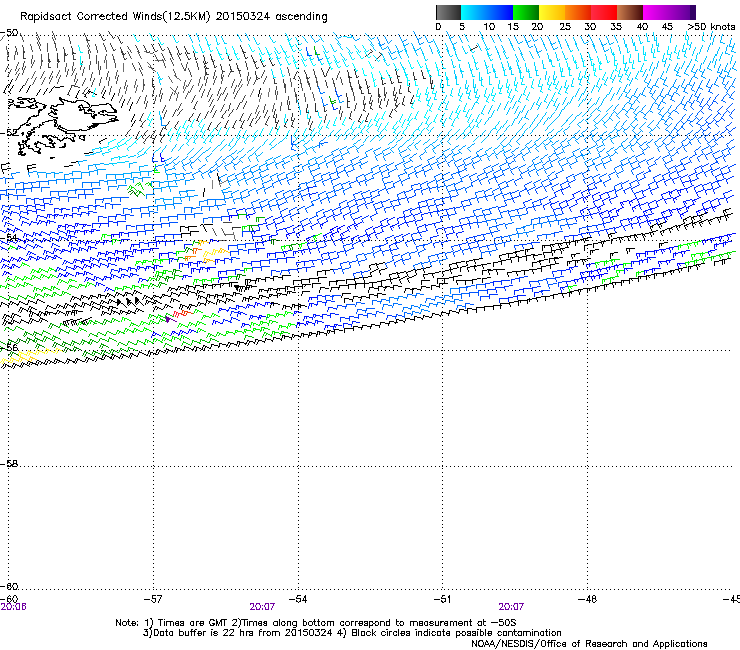
Task: Click the '>50 knots' legend label
Action: pyautogui.click(x=711, y=27)
